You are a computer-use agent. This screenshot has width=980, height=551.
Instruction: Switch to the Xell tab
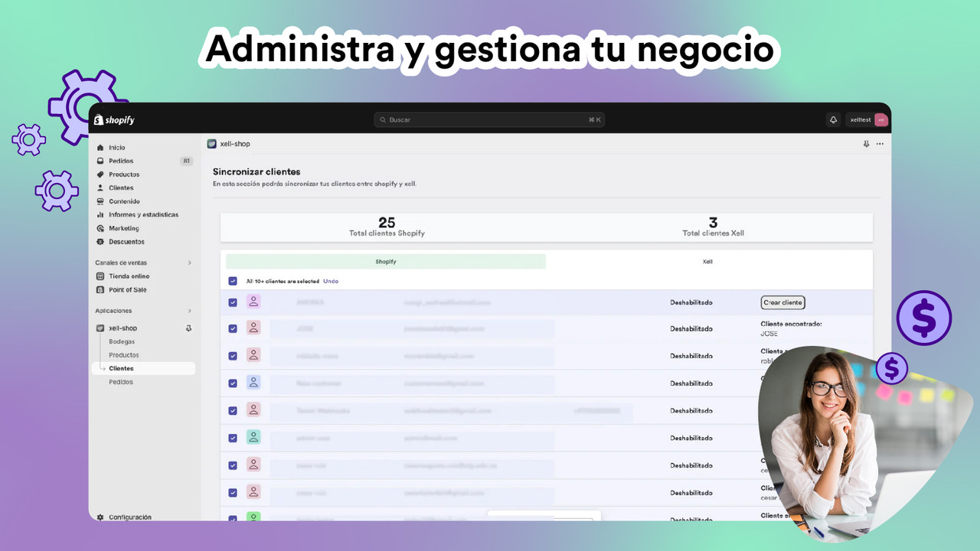(x=707, y=262)
